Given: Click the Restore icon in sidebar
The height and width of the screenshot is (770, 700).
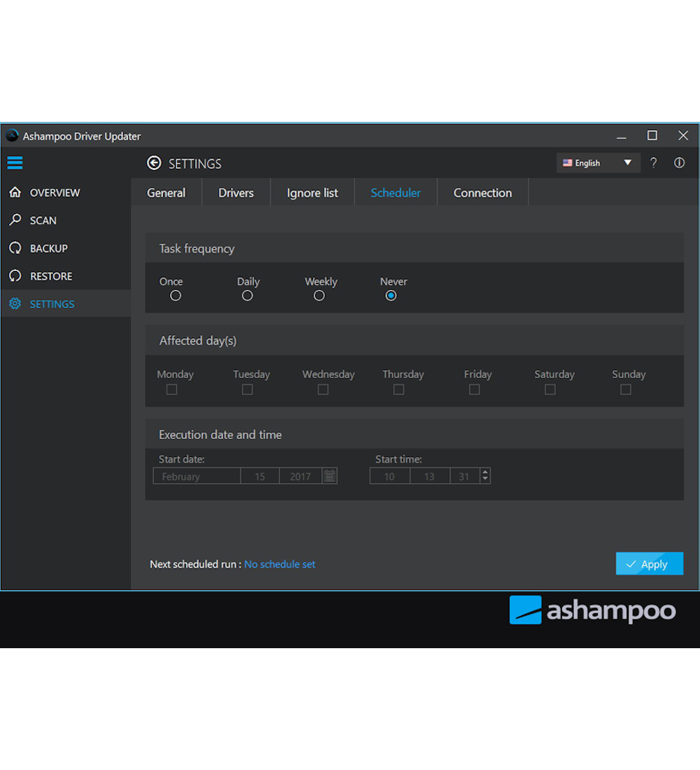Looking at the screenshot, I should coord(15,276).
